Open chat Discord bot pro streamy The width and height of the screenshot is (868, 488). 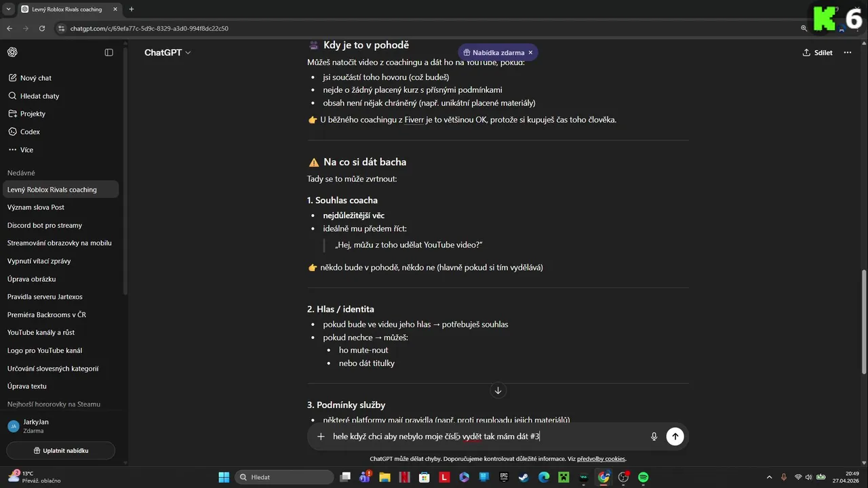click(x=61, y=225)
